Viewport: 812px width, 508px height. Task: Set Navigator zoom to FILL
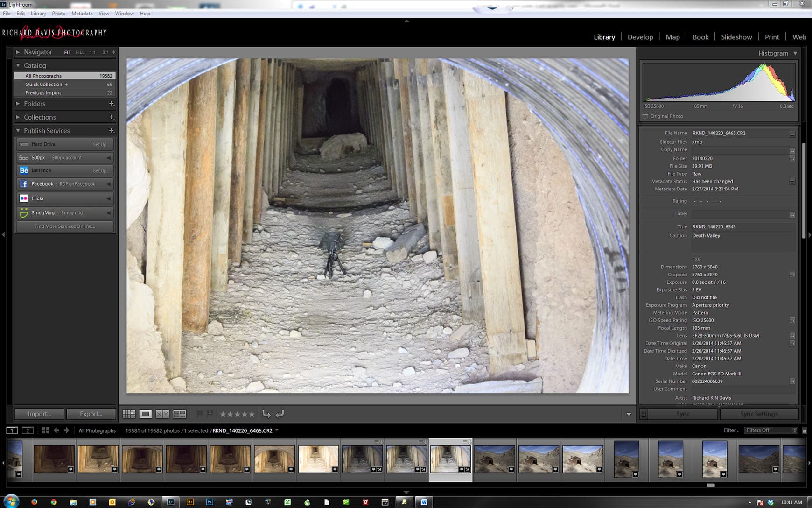point(80,52)
